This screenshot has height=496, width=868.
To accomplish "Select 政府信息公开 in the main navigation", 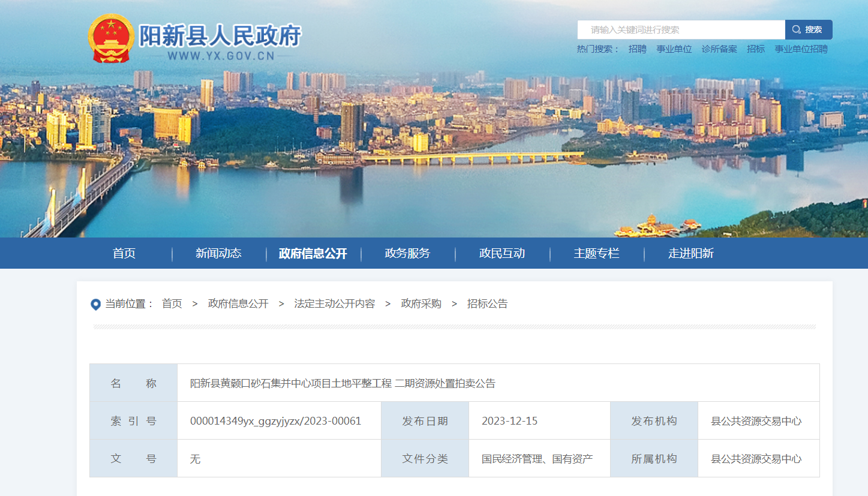I will [313, 253].
